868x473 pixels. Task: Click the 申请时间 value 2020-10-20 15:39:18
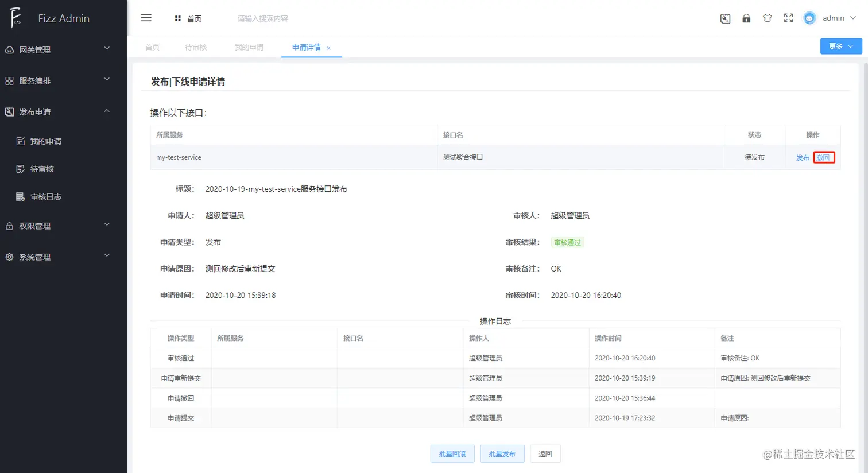(x=241, y=295)
